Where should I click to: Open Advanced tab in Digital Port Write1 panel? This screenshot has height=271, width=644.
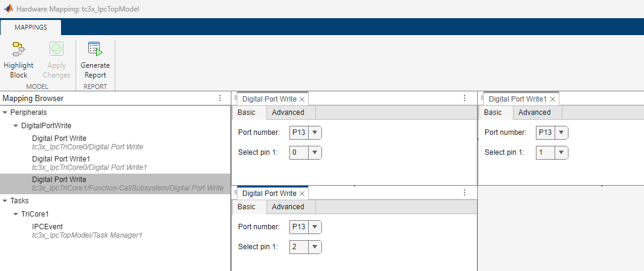(x=534, y=113)
